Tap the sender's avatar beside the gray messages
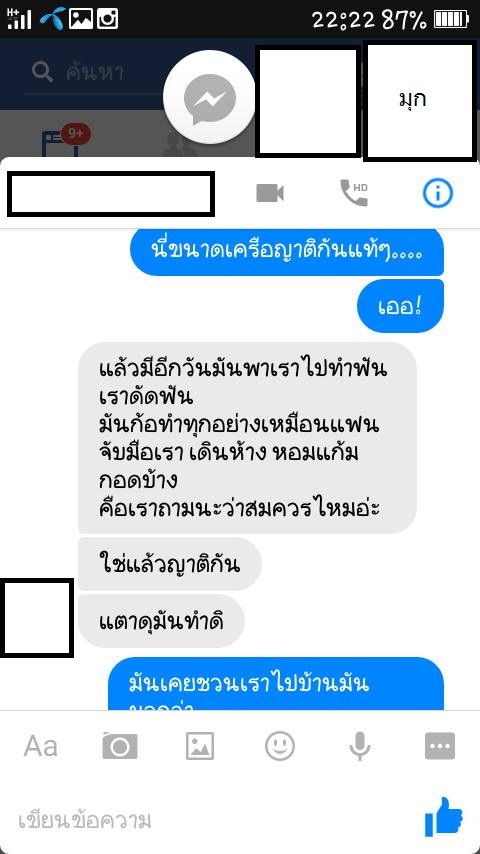 (x=37, y=618)
